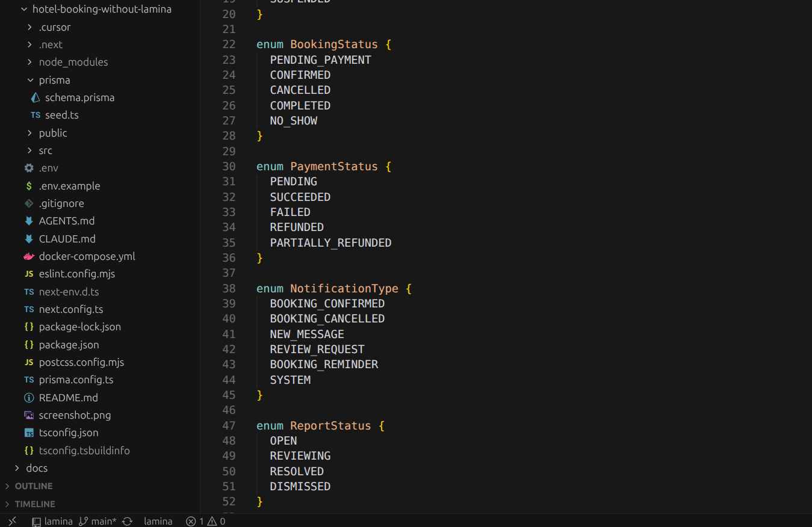The width and height of the screenshot is (812, 527).
Task: Expand the OUTLINE section
Action: point(7,486)
